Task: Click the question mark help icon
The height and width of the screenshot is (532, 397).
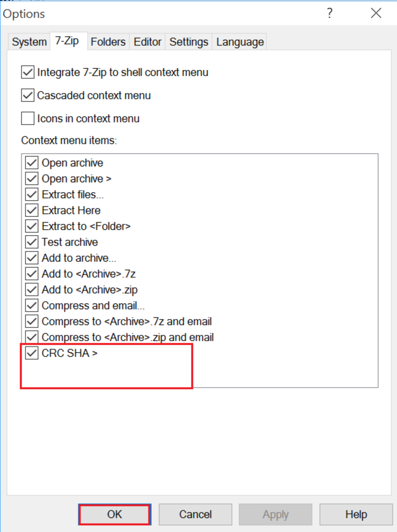Action: [x=330, y=13]
